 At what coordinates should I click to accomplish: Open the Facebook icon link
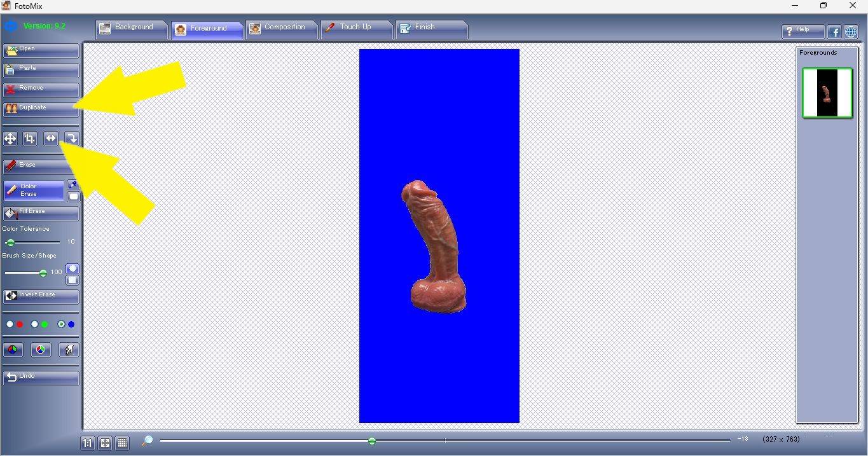(x=834, y=31)
